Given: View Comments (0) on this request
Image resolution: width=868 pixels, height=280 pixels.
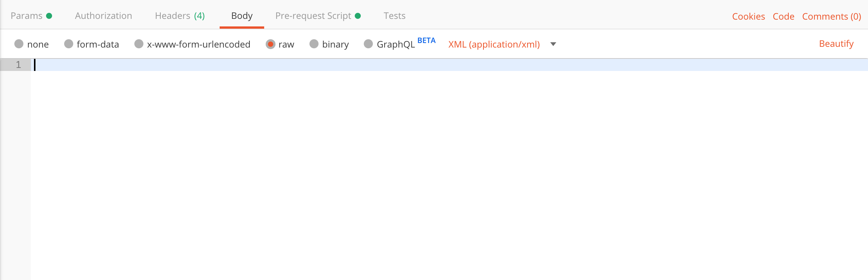Looking at the screenshot, I should (x=831, y=16).
